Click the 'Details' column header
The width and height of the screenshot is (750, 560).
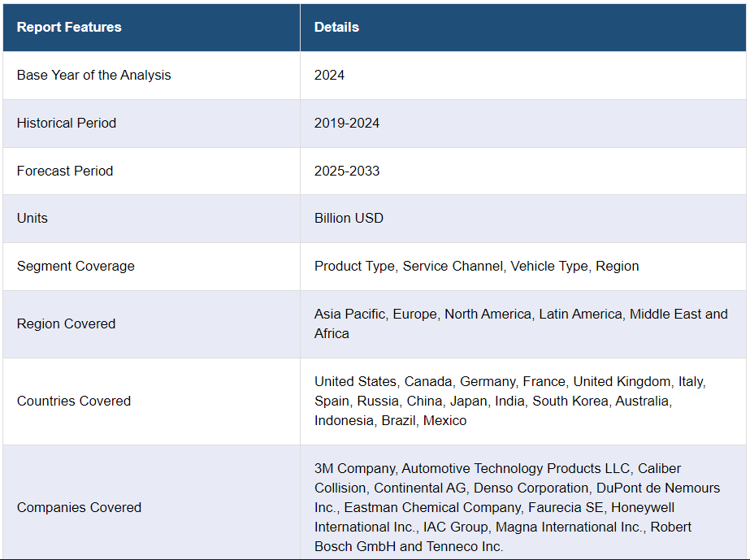click(336, 27)
